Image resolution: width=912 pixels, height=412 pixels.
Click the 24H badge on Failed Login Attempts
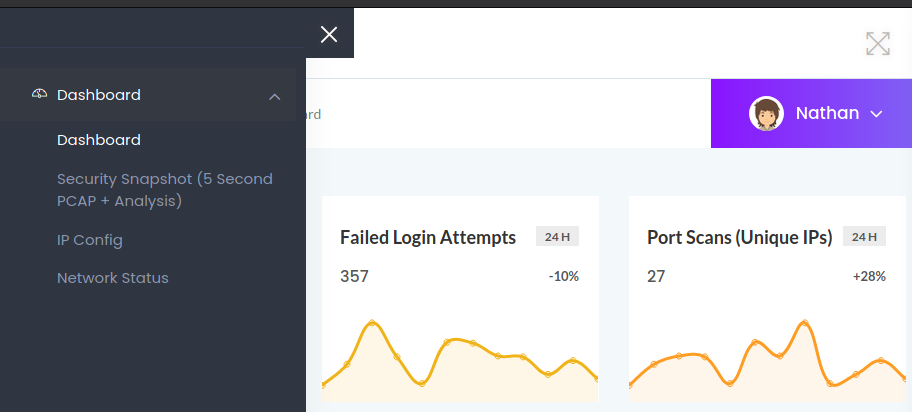pos(557,237)
